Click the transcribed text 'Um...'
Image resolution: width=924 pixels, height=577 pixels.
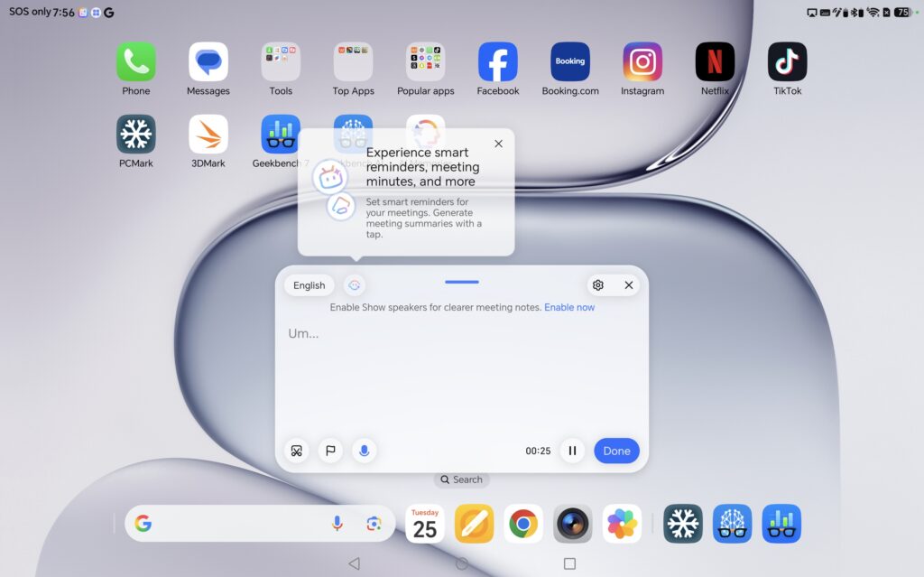point(303,333)
